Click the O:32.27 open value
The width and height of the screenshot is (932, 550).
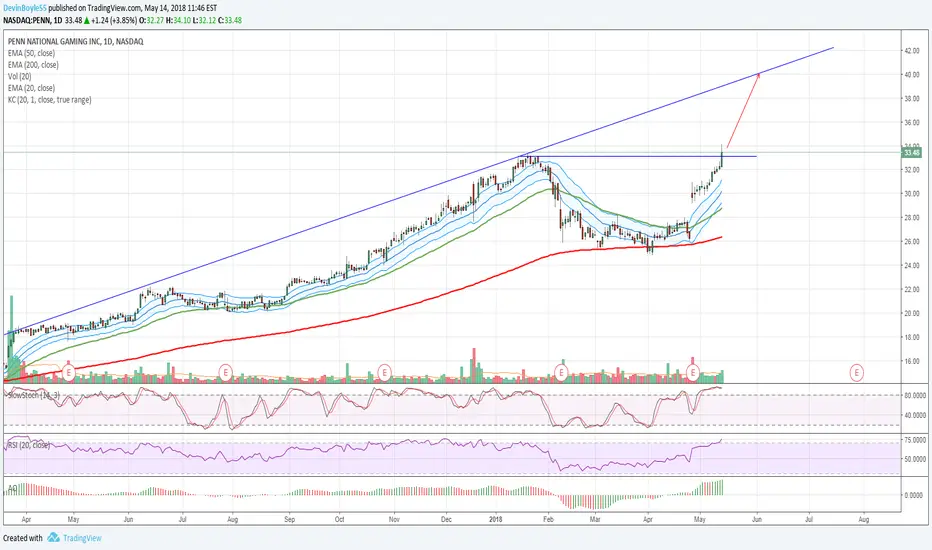[150, 20]
